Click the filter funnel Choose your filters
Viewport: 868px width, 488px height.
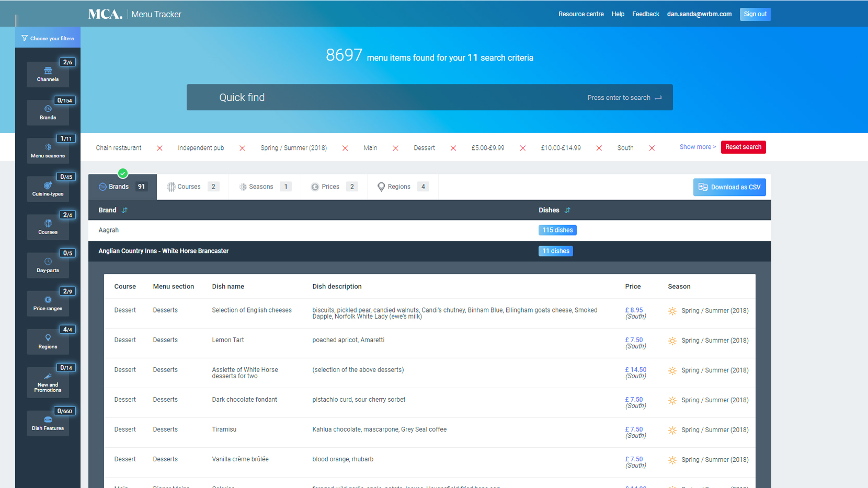48,38
